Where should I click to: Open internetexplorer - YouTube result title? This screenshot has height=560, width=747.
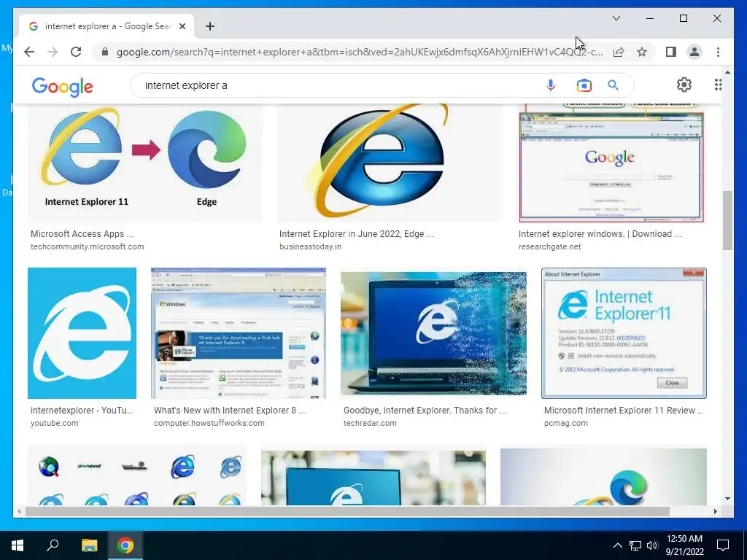coord(82,410)
